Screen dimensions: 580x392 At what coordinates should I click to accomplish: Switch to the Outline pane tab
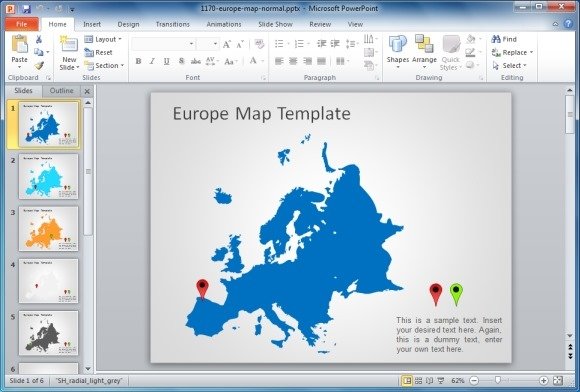[61, 91]
